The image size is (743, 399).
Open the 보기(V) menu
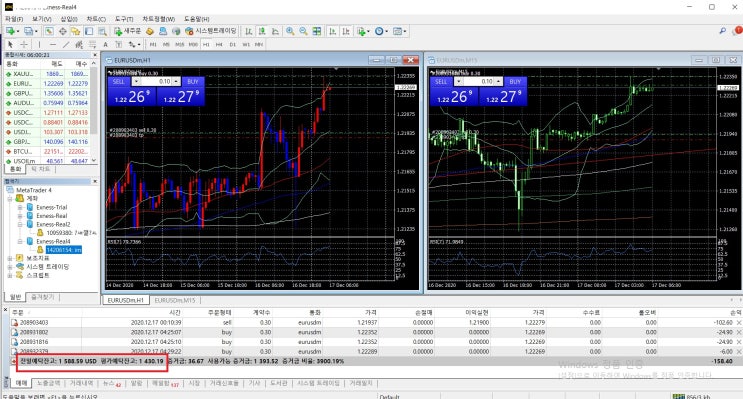(x=42, y=18)
